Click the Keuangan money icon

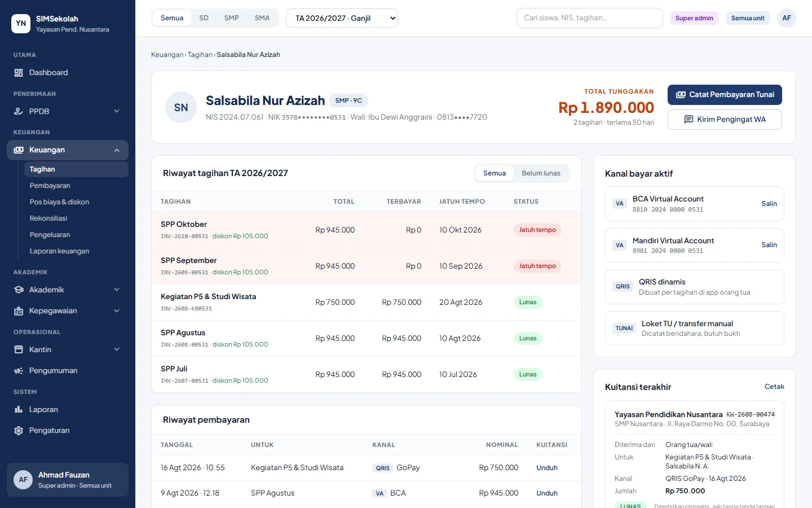[19, 150]
